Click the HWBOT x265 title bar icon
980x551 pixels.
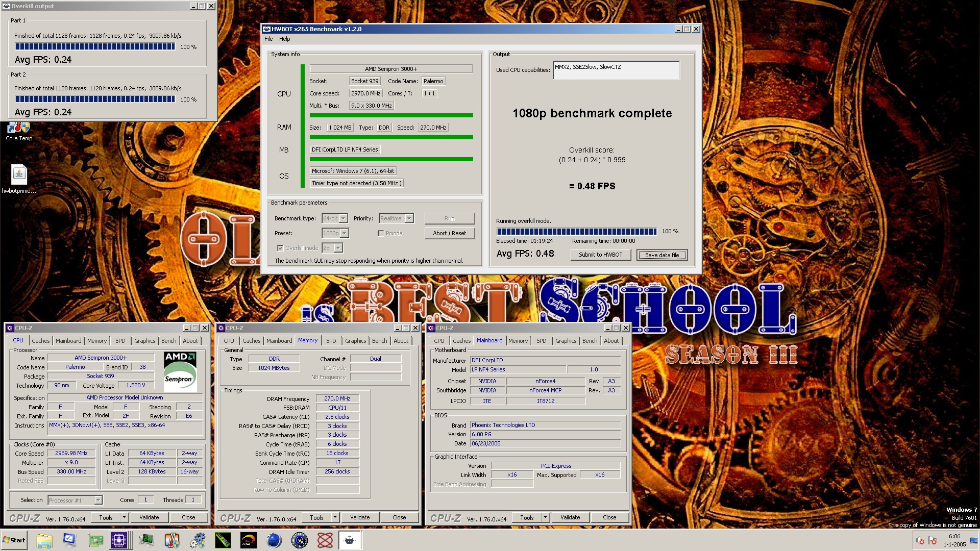point(266,29)
